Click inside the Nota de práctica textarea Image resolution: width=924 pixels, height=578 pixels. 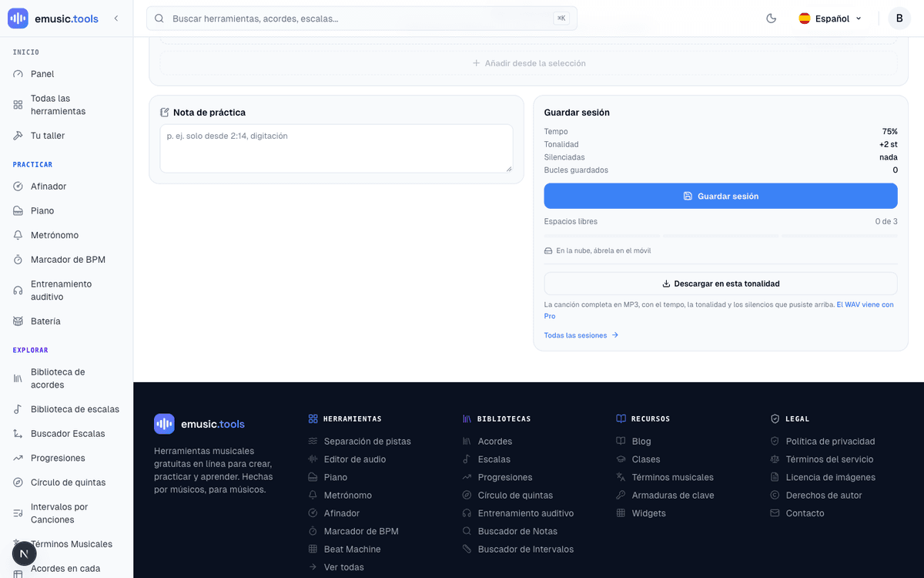pos(336,149)
